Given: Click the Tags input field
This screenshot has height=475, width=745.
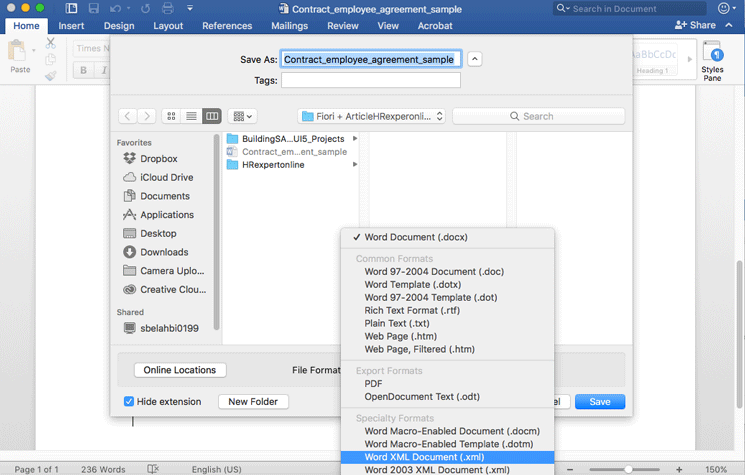Looking at the screenshot, I should [371, 80].
